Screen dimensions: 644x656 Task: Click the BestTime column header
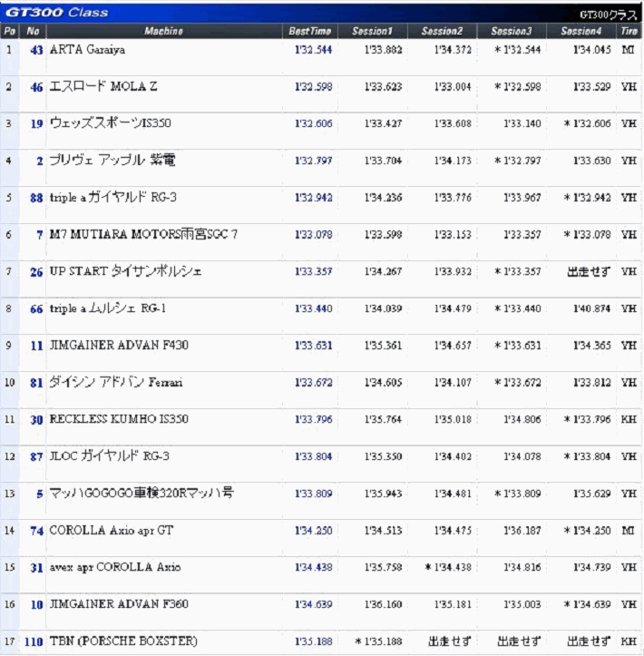pyautogui.click(x=310, y=31)
